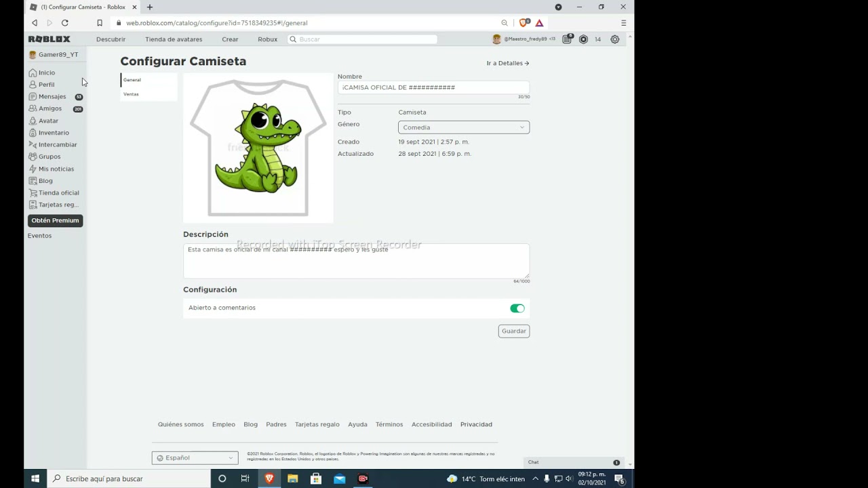Open Quiénes somos footer link
This screenshot has width=868, height=488.
click(x=181, y=424)
